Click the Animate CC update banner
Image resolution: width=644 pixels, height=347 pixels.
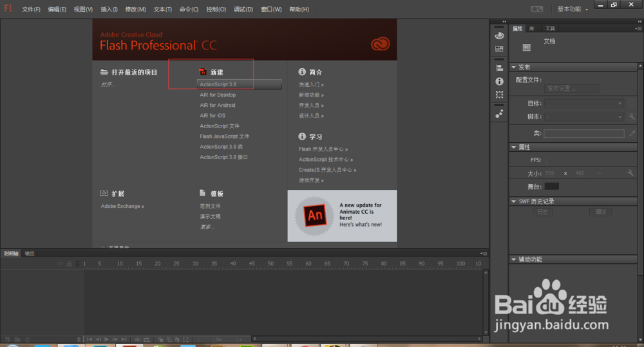pyautogui.click(x=342, y=216)
